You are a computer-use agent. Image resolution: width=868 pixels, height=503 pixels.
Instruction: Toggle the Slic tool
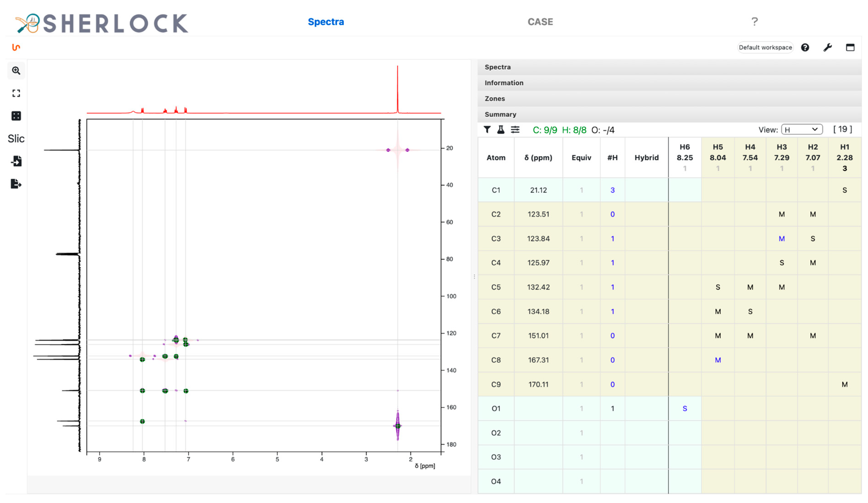(x=16, y=139)
